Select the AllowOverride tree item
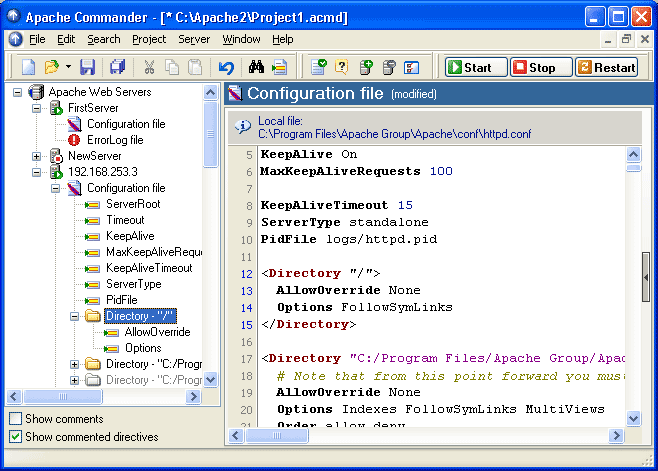The height and width of the screenshot is (471, 658). pos(157,332)
